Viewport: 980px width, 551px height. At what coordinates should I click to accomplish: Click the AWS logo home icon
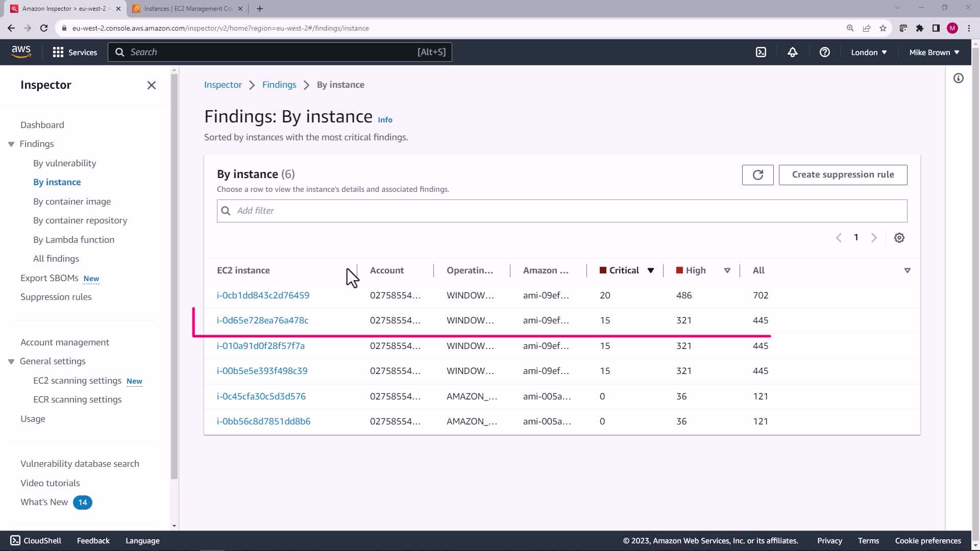[x=21, y=52]
